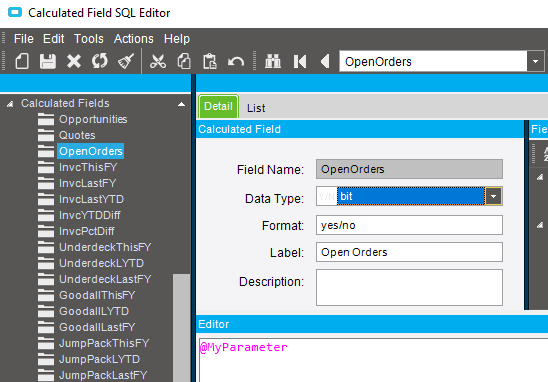Click the Save floppy disk icon
The image size is (548, 382).
[x=48, y=62]
